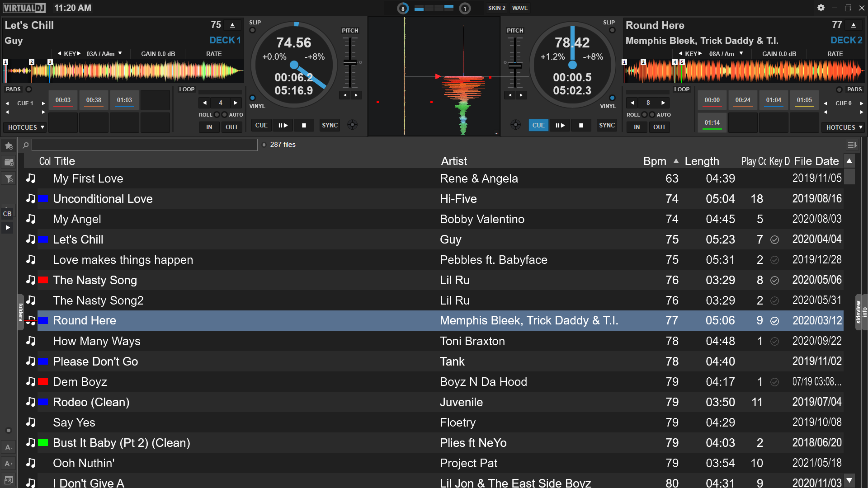The height and width of the screenshot is (488, 868).
Task: Click deck 1 SYNC button
Action: point(330,126)
